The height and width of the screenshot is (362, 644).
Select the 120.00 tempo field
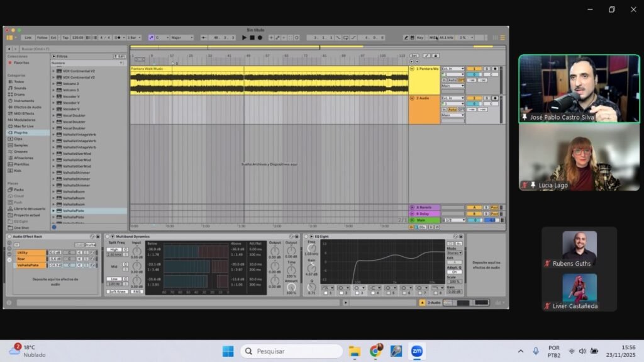77,37
